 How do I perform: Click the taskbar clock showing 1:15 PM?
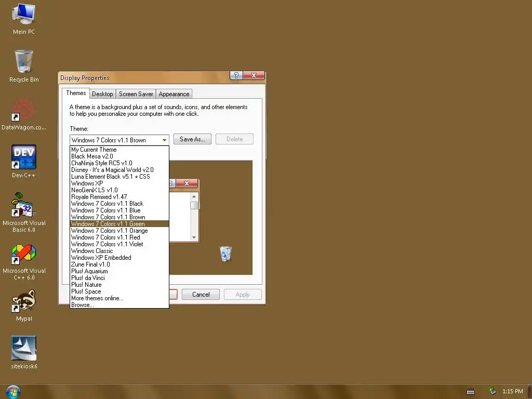512,391
